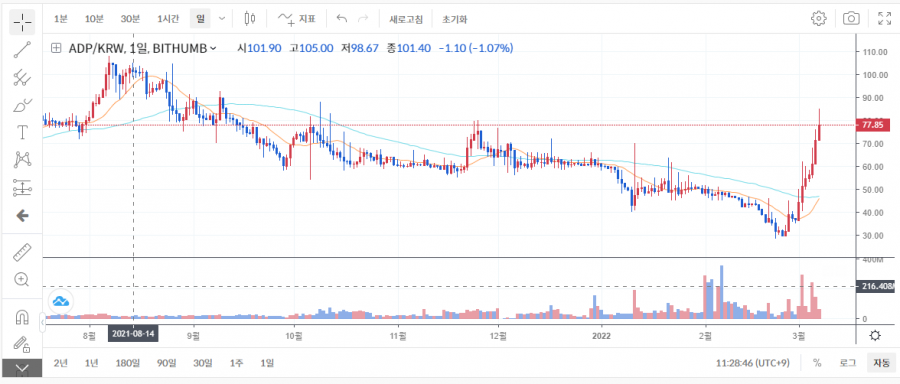Set range to 1년
The height and width of the screenshot is (384, 900).
(91, 363)
